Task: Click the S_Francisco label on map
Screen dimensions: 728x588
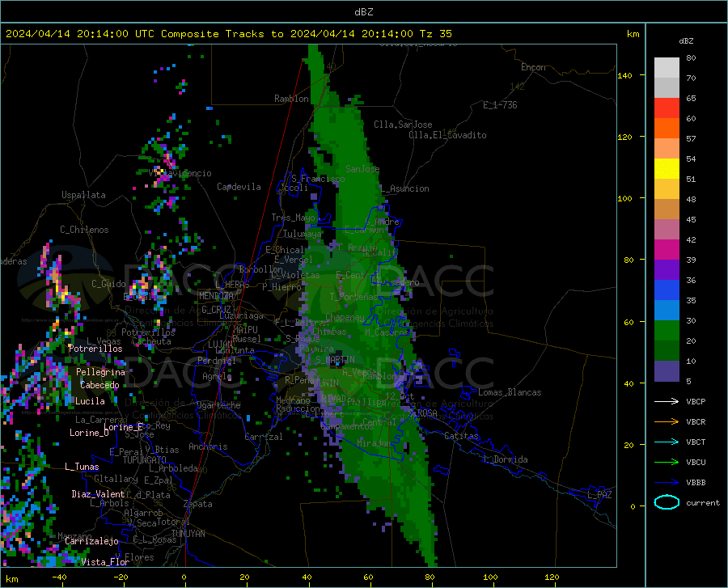Action: tap(318, 179)
